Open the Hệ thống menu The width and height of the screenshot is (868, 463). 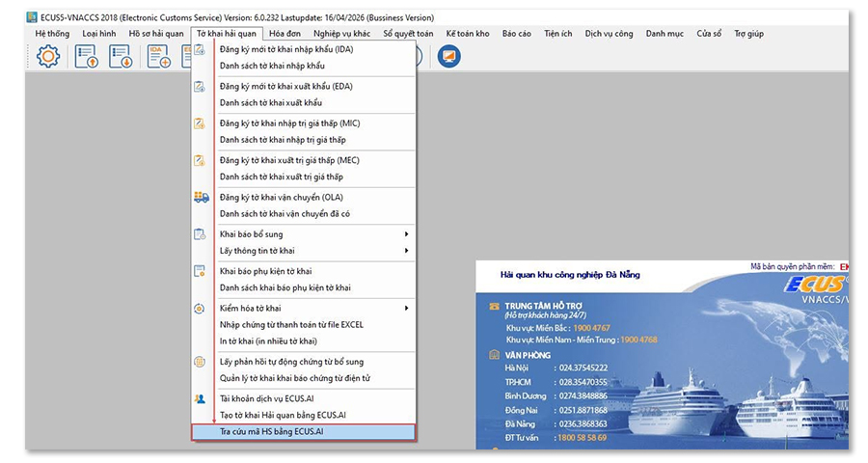click(x=52, y=34)
